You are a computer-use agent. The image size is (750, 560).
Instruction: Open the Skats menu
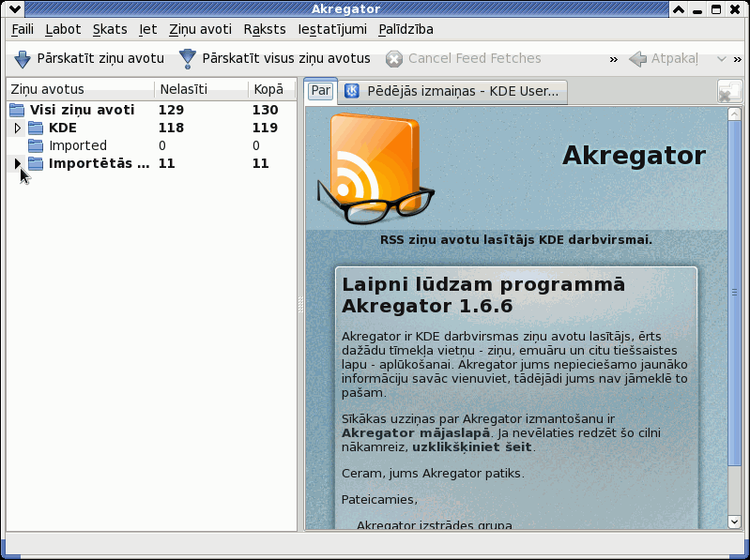(110, 30)
